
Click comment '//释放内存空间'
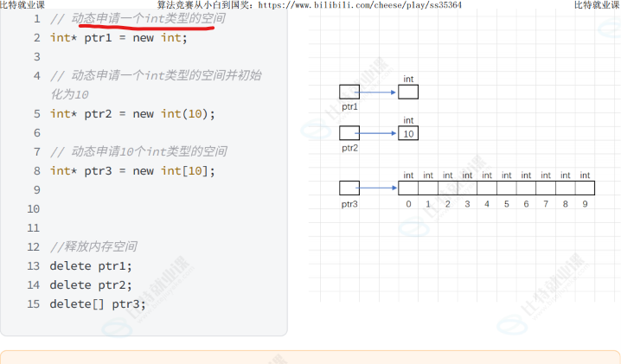coord(93,246)
